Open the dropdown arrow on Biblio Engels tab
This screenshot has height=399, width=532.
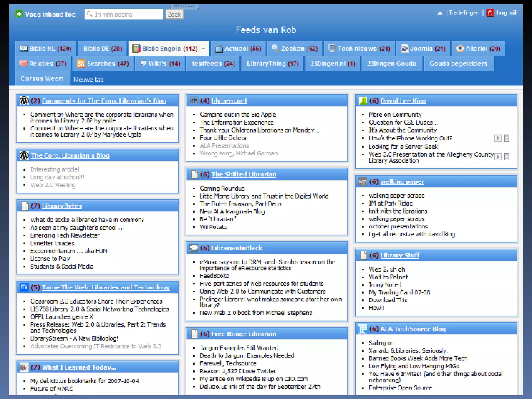tap(203, 49)
